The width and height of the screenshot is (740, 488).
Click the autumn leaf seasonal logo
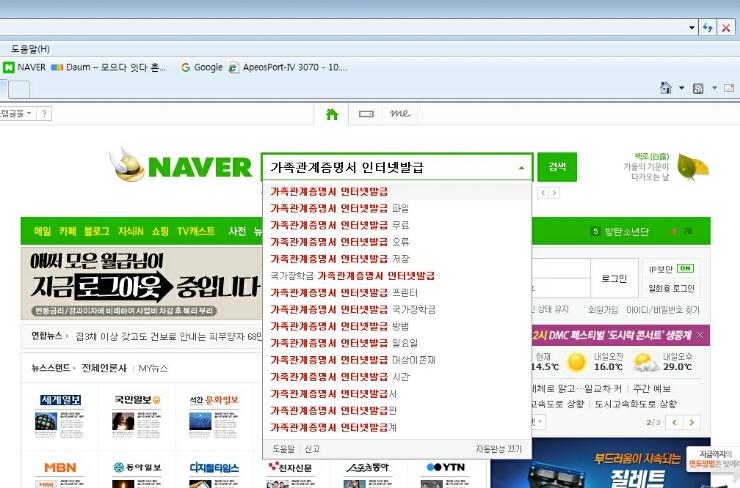[x=693, y=167]
